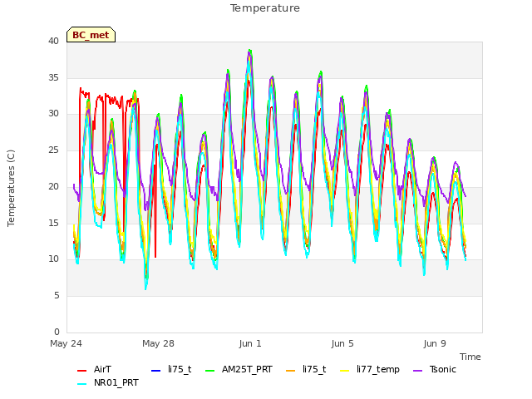The width and height of the screenshot is (532, 399).
Task: Click the cyan NR01_PRT color swatch
Action: point(81,384)
